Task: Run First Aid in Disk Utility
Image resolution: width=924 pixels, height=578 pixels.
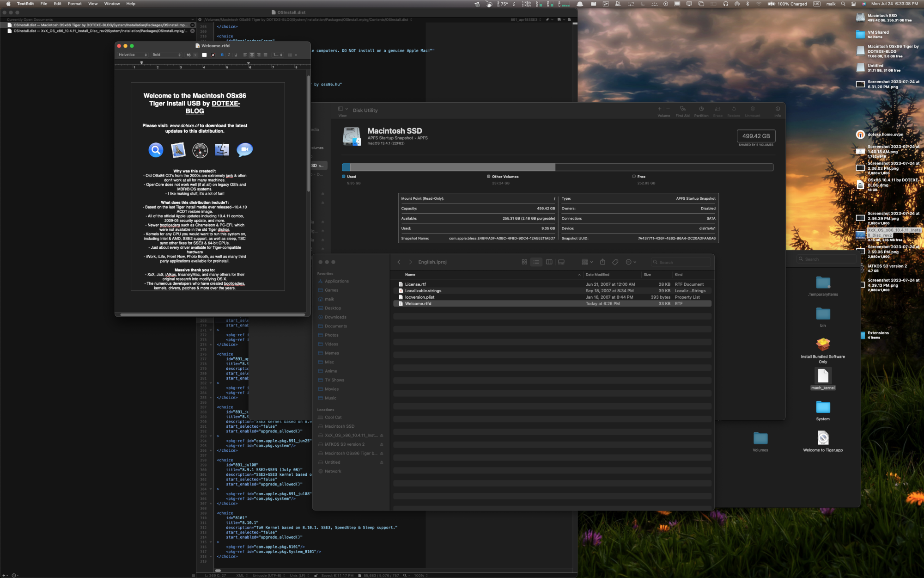Action: (x=682, y=111)
